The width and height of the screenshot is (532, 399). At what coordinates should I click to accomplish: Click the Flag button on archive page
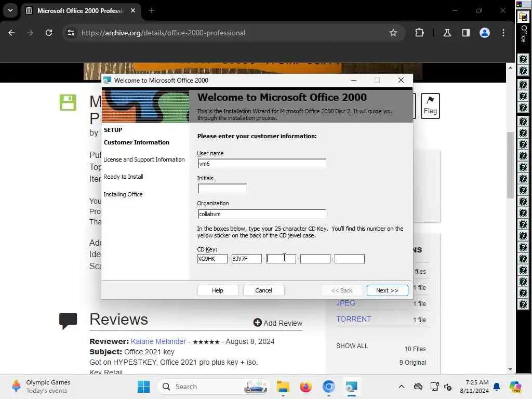[430, 106]
